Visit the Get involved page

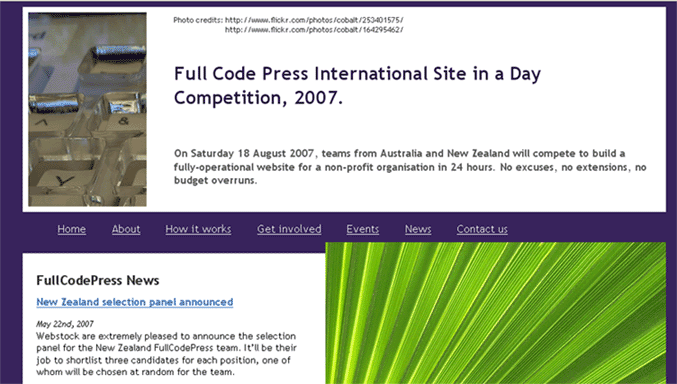click(289, 229)
